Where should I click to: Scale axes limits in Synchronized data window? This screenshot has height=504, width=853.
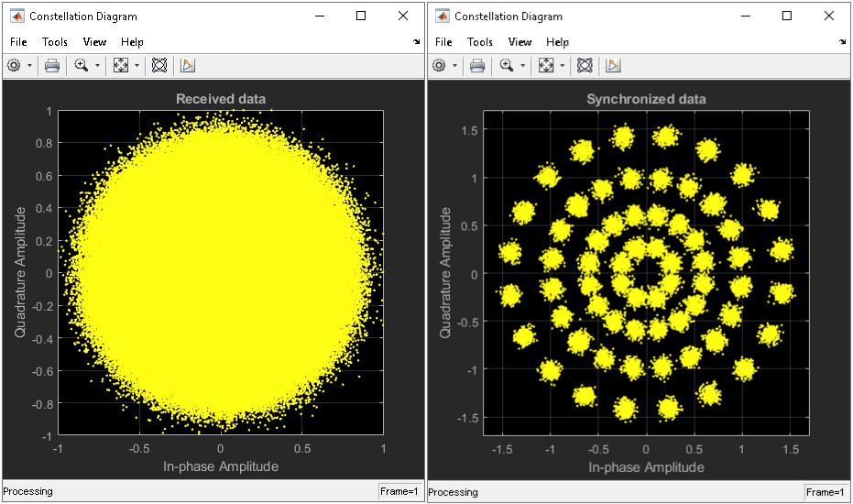click(x=545, y=65)
